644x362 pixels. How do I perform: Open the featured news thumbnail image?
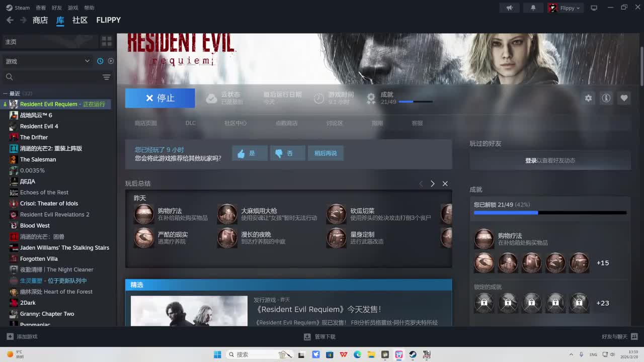pyautogui.click(x=189, y=311)
